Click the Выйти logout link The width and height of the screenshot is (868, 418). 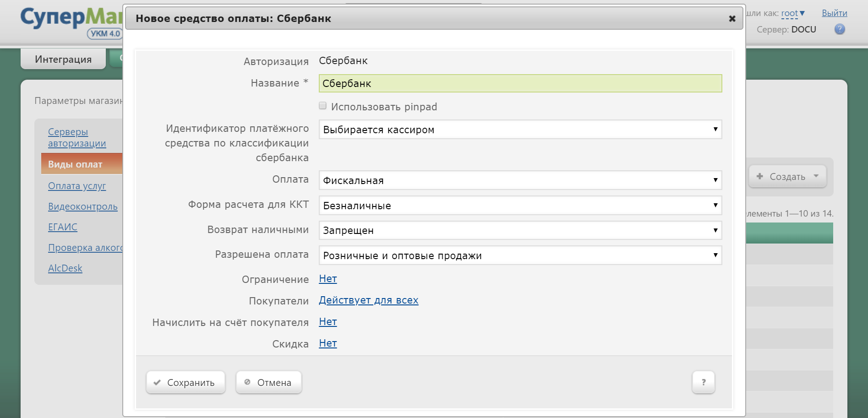pos(834,13)
